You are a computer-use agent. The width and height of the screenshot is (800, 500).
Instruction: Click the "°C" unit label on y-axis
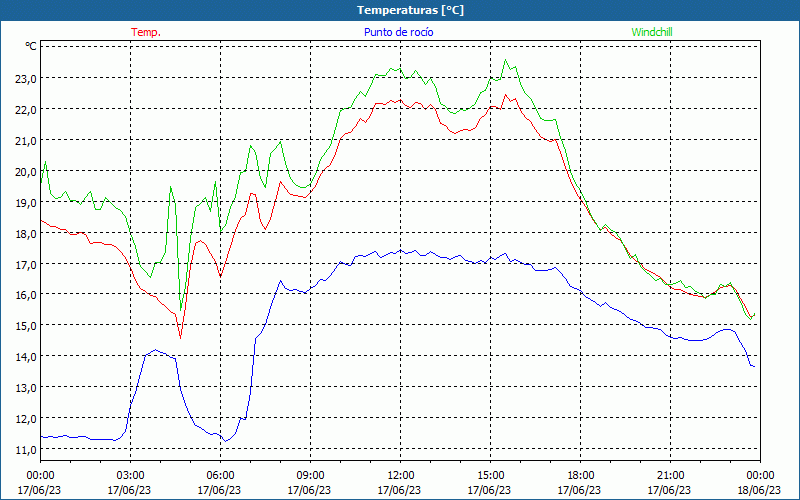[31, 46]
